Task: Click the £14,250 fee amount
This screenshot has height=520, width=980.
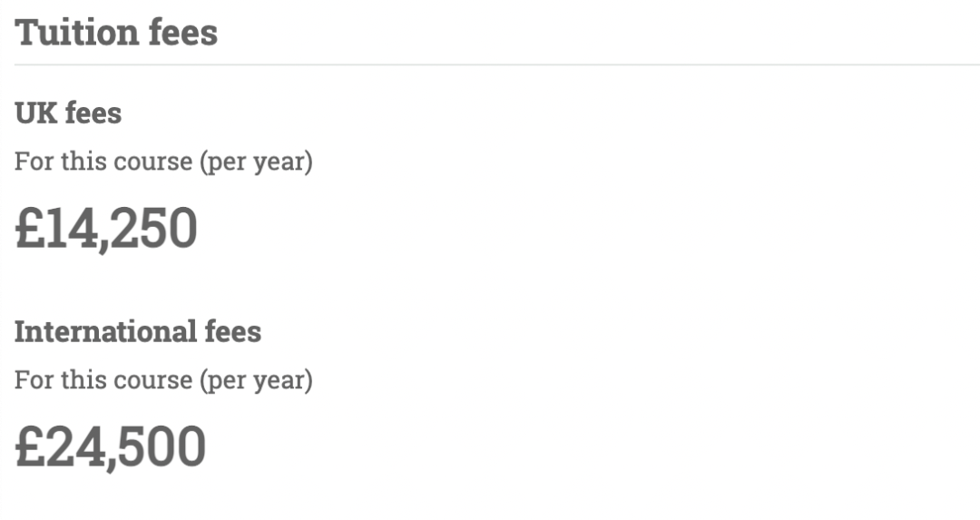Action: point(106,229)
